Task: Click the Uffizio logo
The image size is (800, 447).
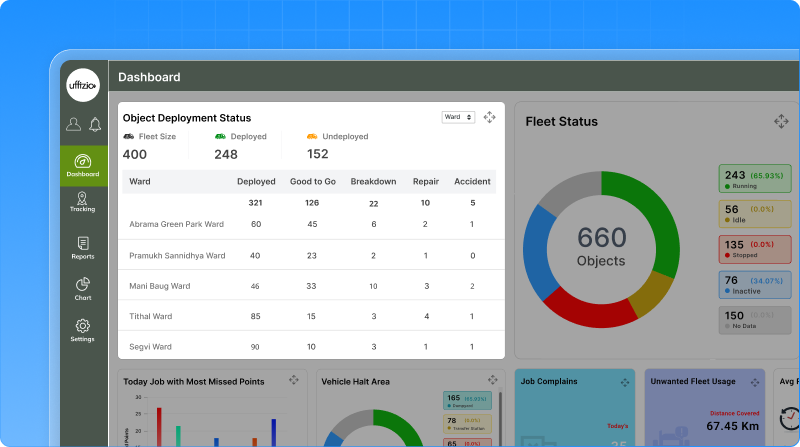Action: [x=83, y=86]
